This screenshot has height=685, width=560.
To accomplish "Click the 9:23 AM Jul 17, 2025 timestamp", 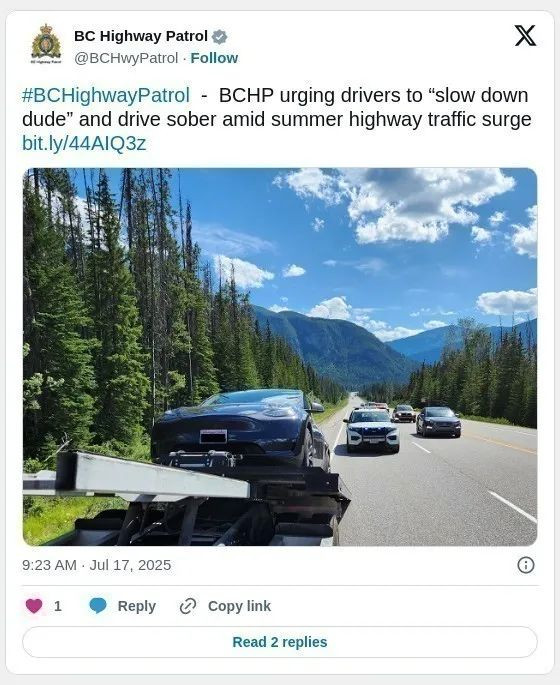I will pyautogui.click(x=97, y=565).
